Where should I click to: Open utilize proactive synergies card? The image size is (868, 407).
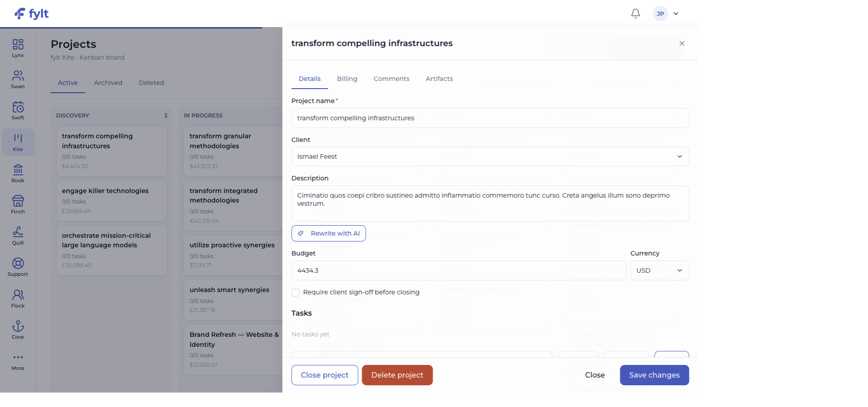coord(233,256)
